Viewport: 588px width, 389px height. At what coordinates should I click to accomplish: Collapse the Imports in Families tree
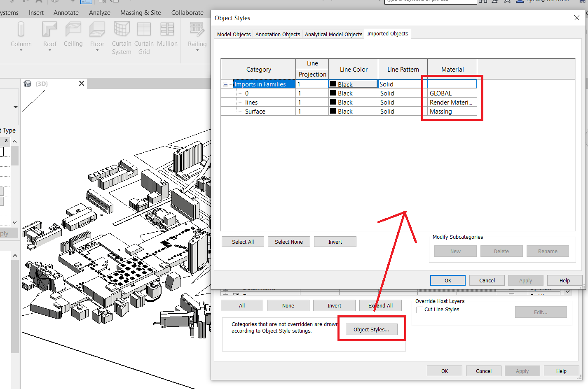click(x=226, y=84)
